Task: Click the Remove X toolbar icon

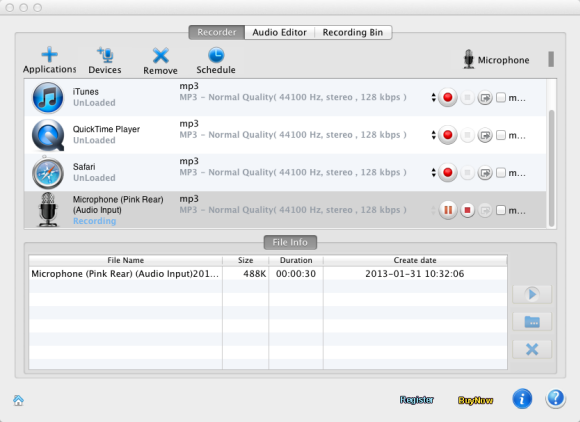Action: pos(161,55)
